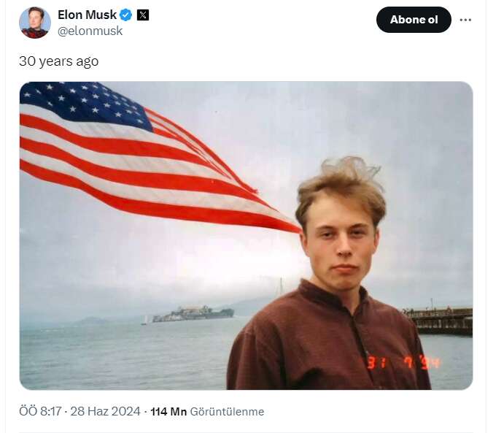Click the Abone ol subscribe button
This screenshot has width=504, height=433.
pos(414,20)
